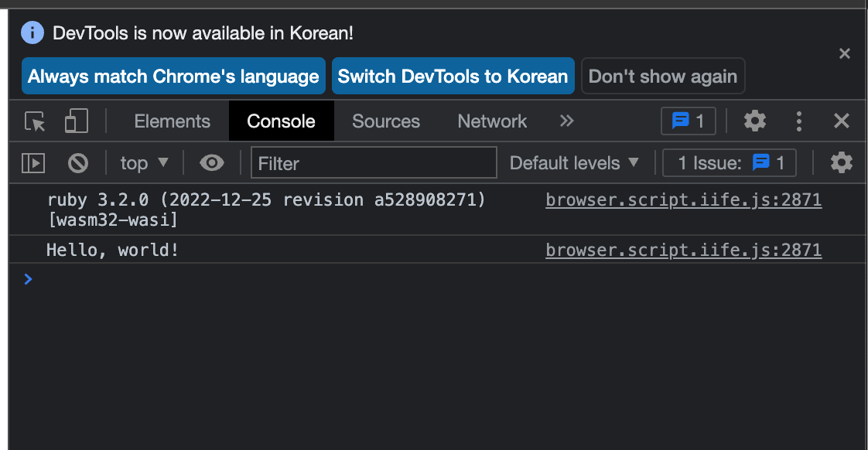868x450 pixels.
Task: Click Always match Chrome's language button
Action: pyautogui.click(x=173, y=76)
